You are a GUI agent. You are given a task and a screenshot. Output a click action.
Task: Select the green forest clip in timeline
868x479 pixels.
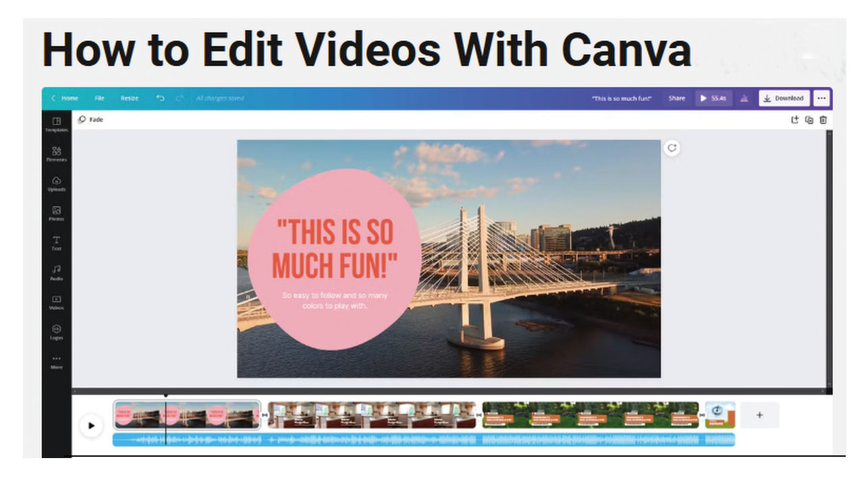coord(590,415)
